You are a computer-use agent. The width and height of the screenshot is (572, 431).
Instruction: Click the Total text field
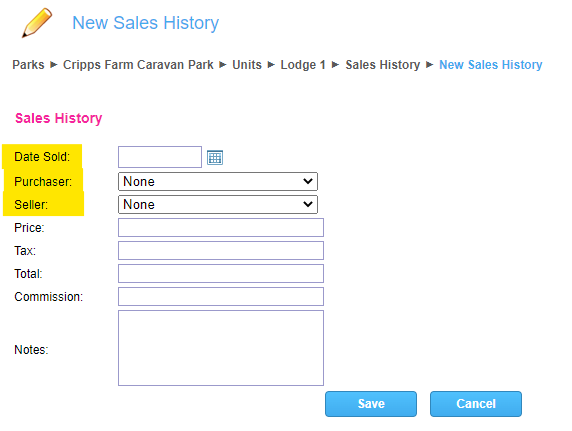pyautogui.click(x=221, y=273)
